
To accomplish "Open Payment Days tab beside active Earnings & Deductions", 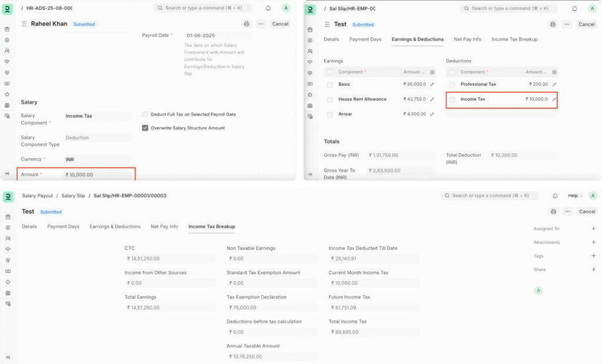I will point(365,39).
